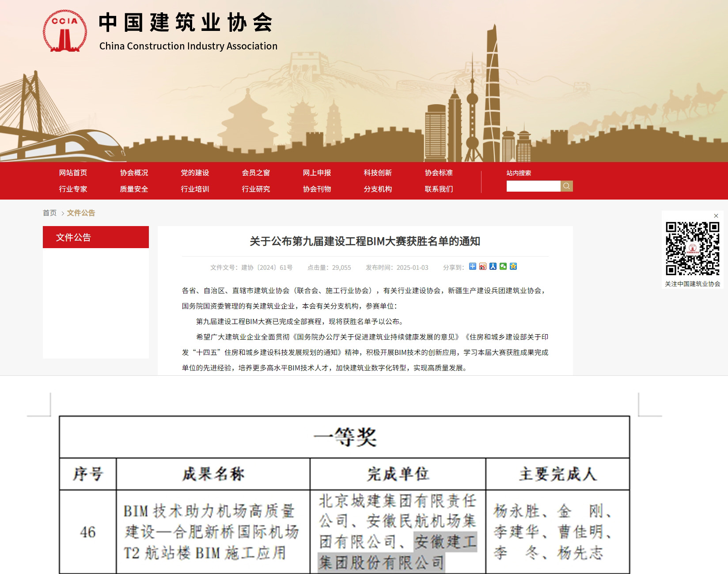This screenshot has width=728, height=574.
Task: Share article to Qzone
Action: click(x=513, y=266)
